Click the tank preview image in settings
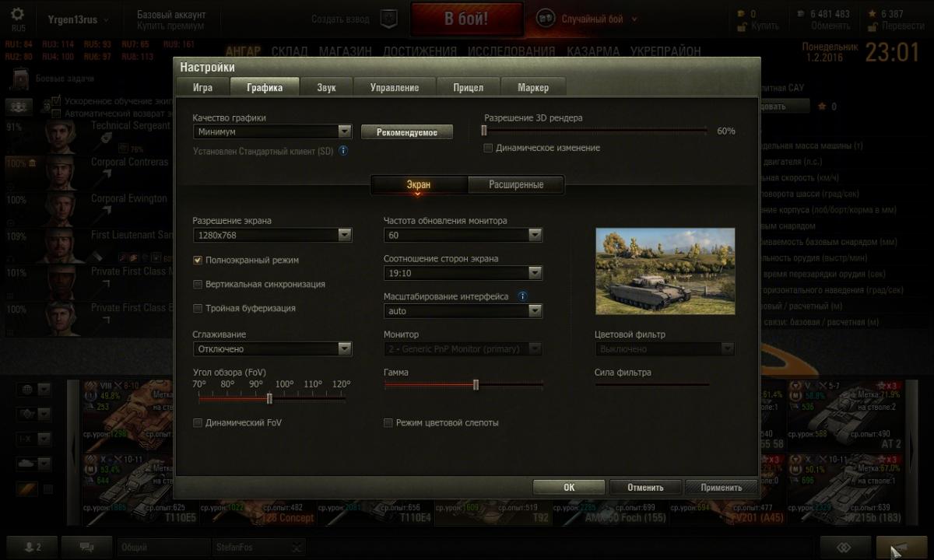The width and height of the screenshot is (934, 560). click(665, 271)
